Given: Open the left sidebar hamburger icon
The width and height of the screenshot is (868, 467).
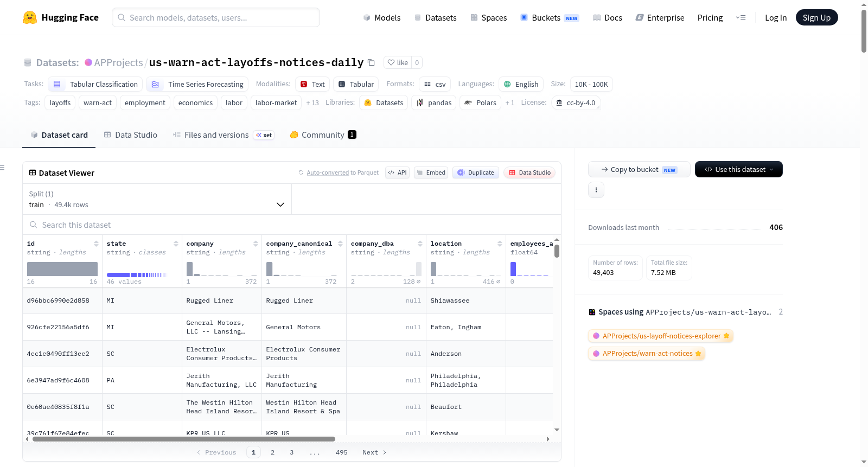Looking at the screenshot, I should (2, 168).
